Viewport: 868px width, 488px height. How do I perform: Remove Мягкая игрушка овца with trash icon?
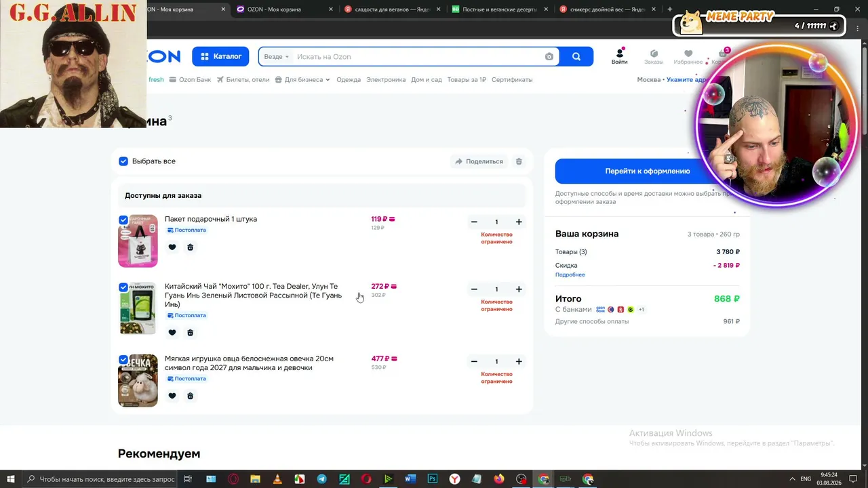click(x=190, y=396)
